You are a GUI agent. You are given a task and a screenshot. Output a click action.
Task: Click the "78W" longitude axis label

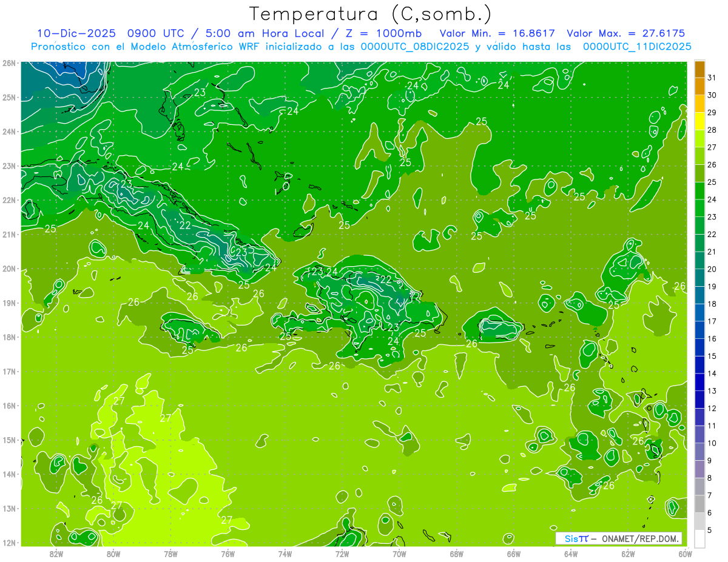[x=170, y=554]
